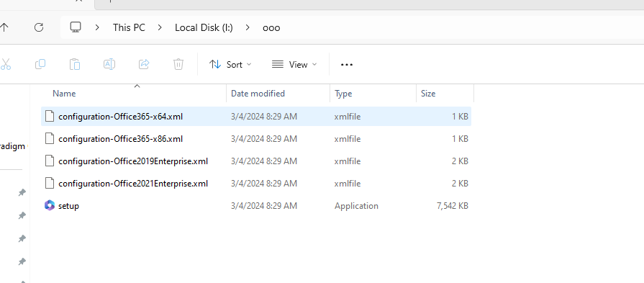Click file icon of configuration-Office365-x64.xml

[x=49, y=117]
